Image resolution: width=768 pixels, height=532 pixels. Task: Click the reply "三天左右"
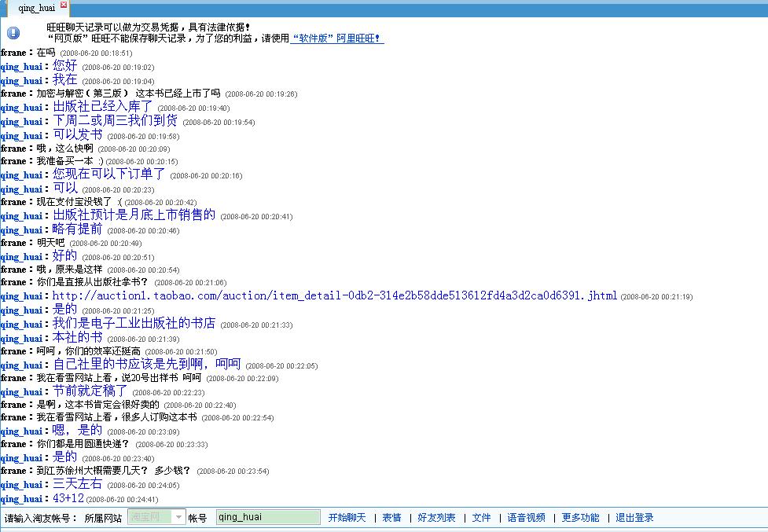(77, 484)
